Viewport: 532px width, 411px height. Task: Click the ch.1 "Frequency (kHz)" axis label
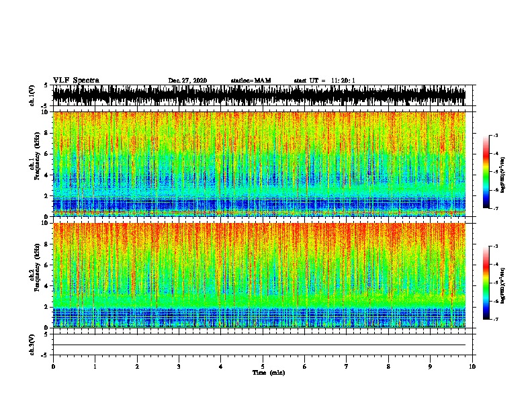click(37, 156)
